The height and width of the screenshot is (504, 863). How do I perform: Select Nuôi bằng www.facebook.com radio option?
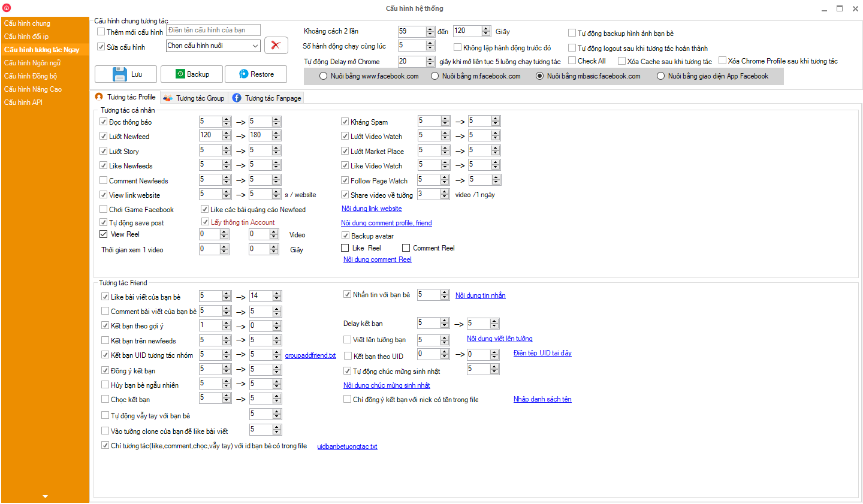tap(324, 76)
